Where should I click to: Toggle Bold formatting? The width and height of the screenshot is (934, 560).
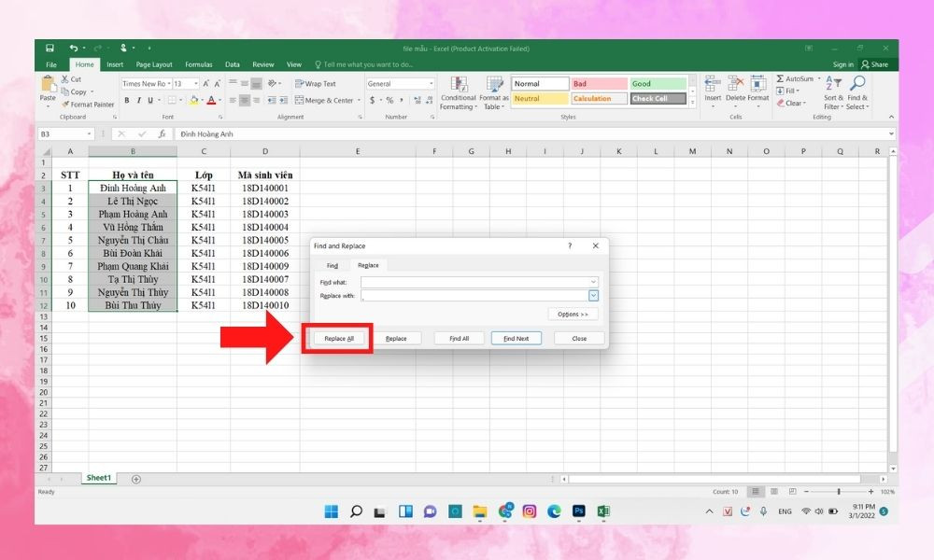127,100
